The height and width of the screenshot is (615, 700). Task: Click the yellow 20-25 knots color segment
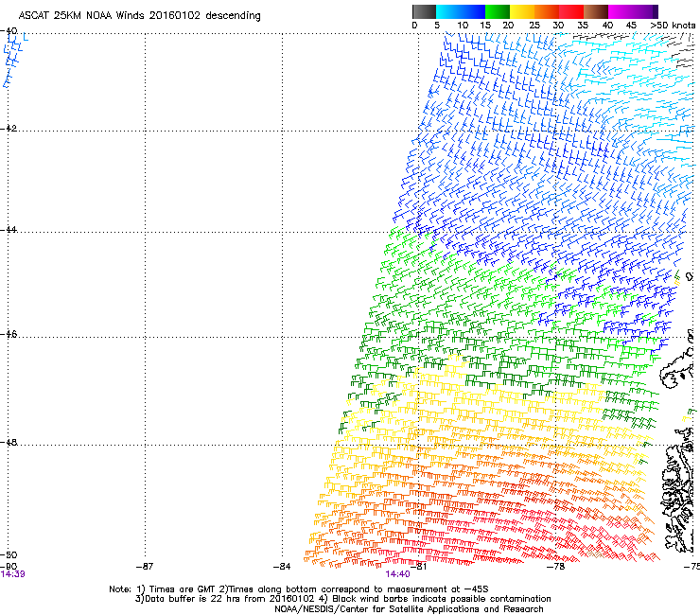tap(522, 11)
